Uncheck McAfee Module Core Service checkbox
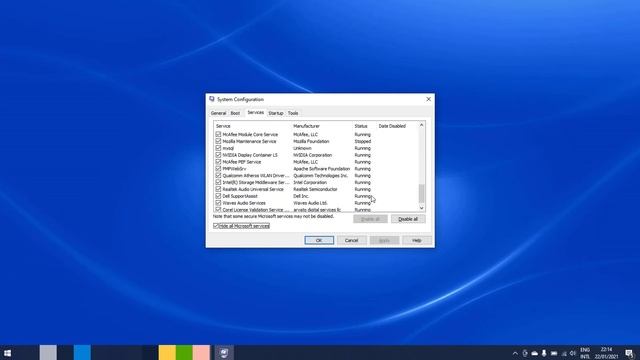 coord(218,134)
